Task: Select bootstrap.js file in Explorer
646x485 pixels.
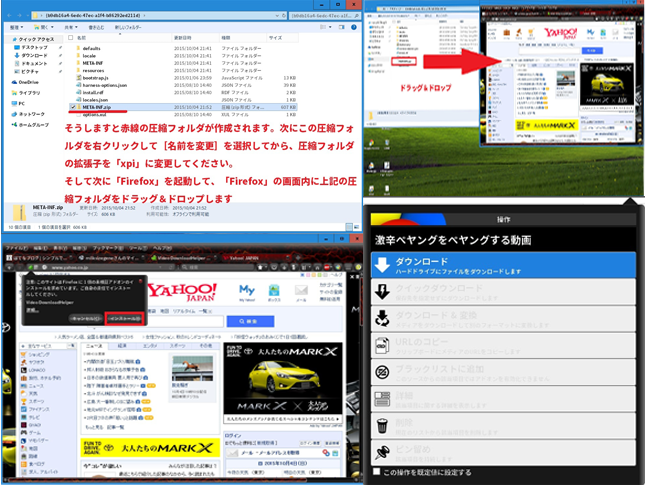Action: coord(95,77)
